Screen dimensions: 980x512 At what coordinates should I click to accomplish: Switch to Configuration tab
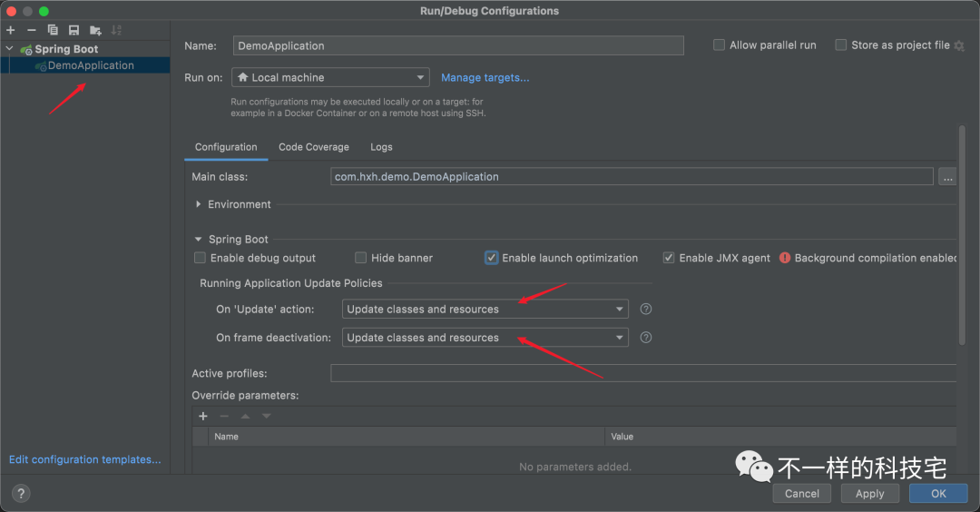(226, 147)
